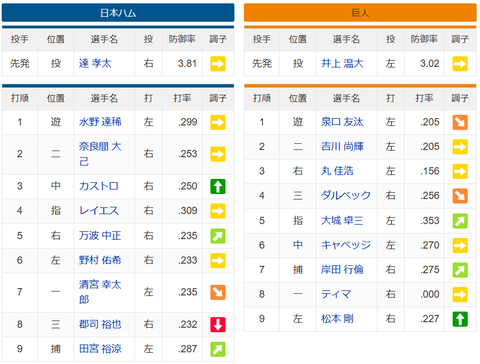The height and width of the screenshot is (364, 480).
Task: Click batting average .233
Action: coord(188,260)
